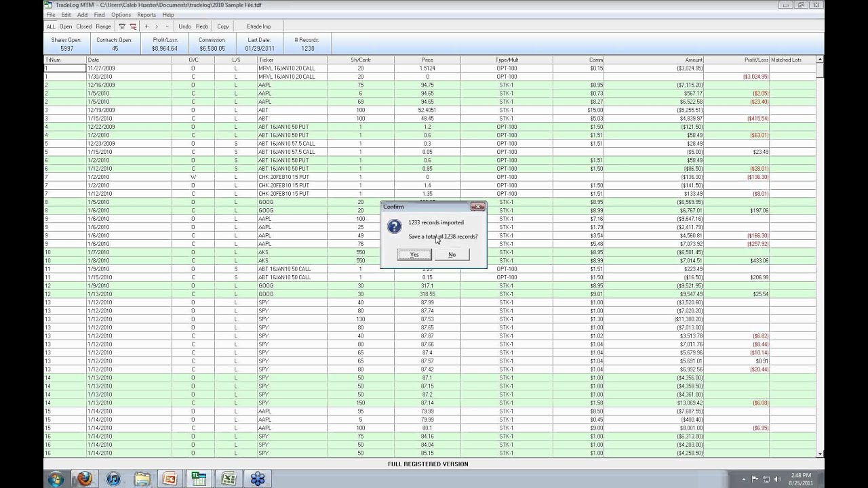Click Yes to save the records
Screen dimensions: 868x488
pos(414,255)
